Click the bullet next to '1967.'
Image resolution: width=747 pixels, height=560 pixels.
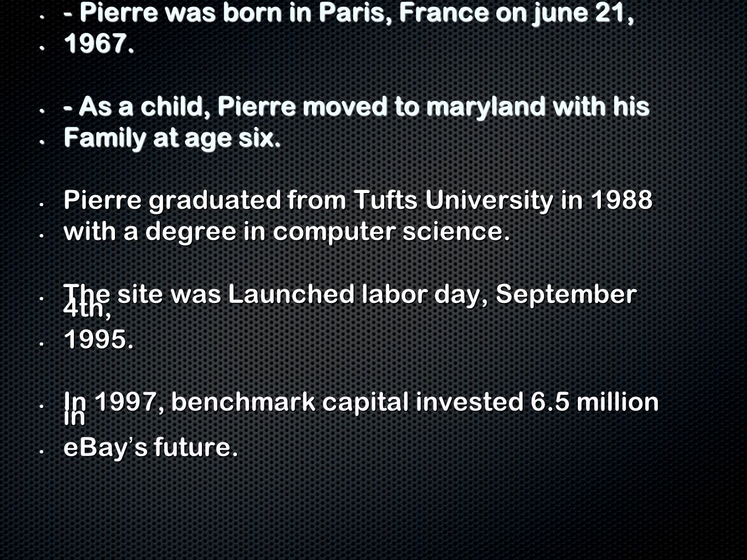(41, 48)
